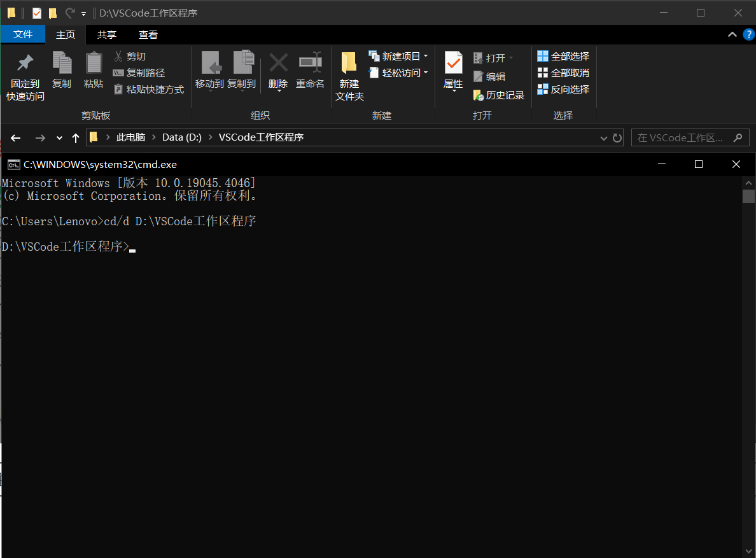Close the cmd.exe window
Screen dimensions: 756x558
pos(736,164)
